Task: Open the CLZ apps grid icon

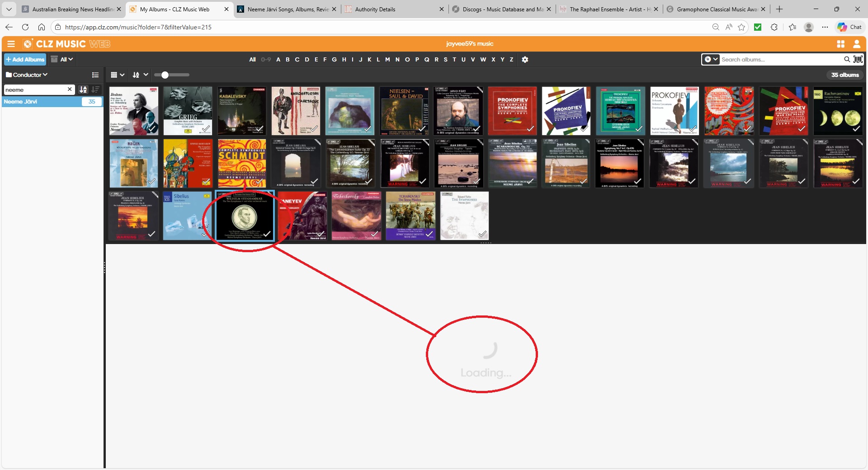Action: 840,44
